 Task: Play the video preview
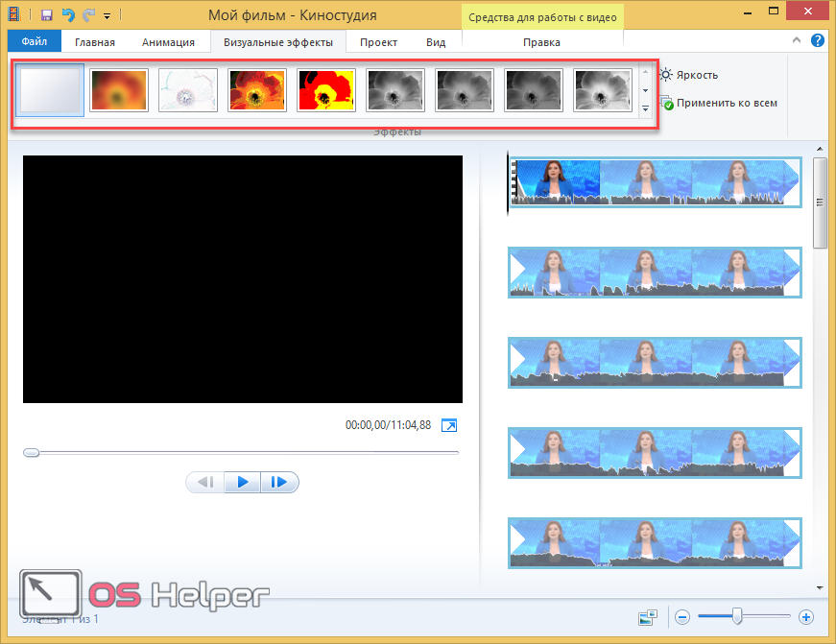243,482
